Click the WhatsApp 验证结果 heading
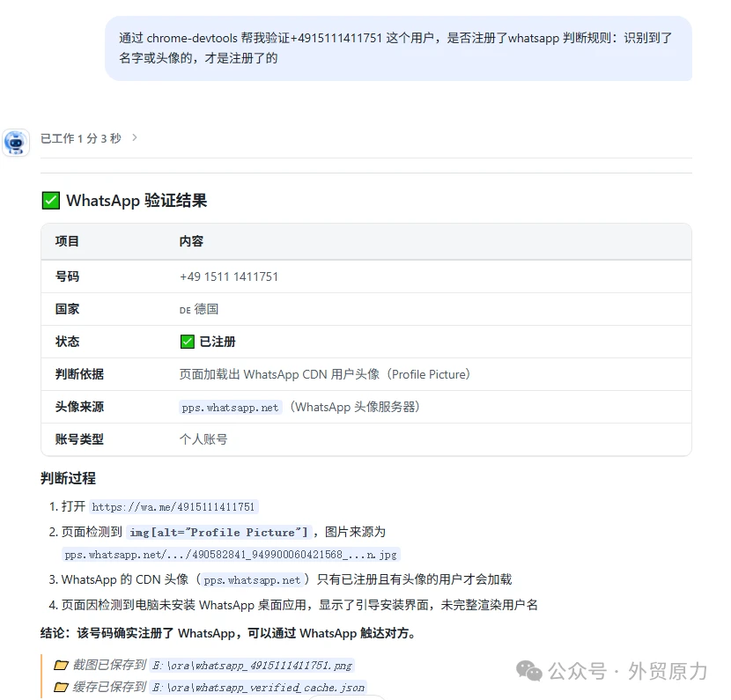This screenshot has width=731, height=700. [137, 201]
